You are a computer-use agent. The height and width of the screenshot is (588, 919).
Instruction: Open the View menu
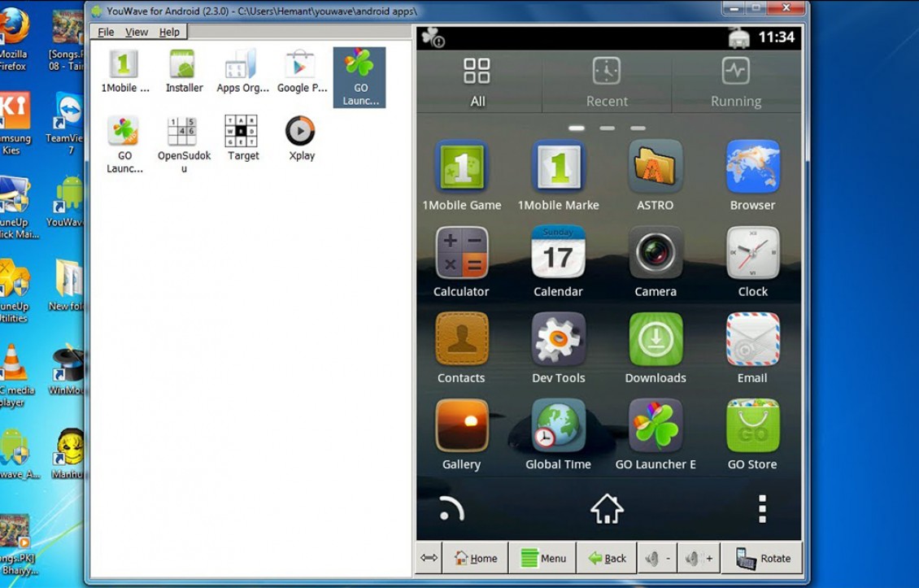pos(137,33)
